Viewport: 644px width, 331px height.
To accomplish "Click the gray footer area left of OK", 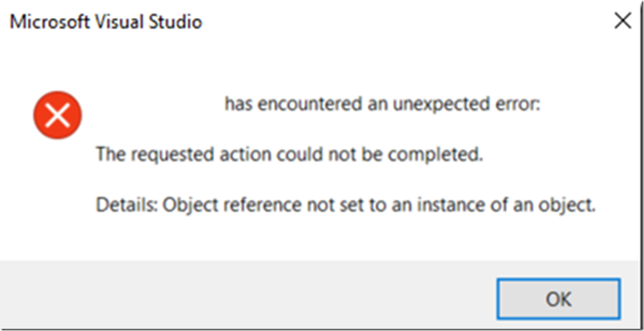I will coord(246,295).
